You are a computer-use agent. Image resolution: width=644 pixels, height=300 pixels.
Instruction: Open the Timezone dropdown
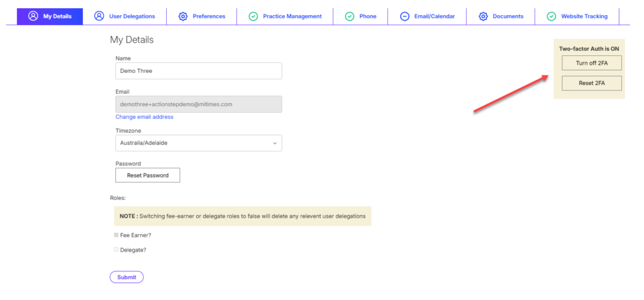pyautogui.click(x=198, y=143)
